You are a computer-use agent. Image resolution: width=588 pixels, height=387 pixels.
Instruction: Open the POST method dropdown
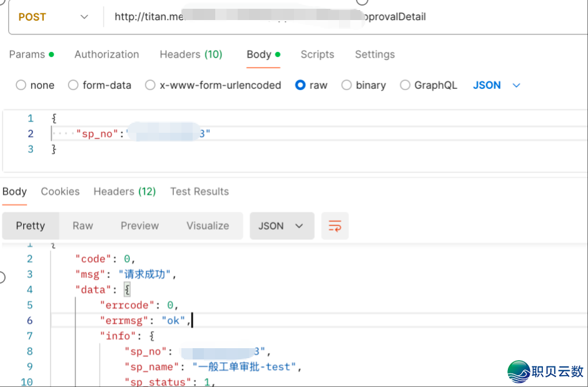pos(53,17)
